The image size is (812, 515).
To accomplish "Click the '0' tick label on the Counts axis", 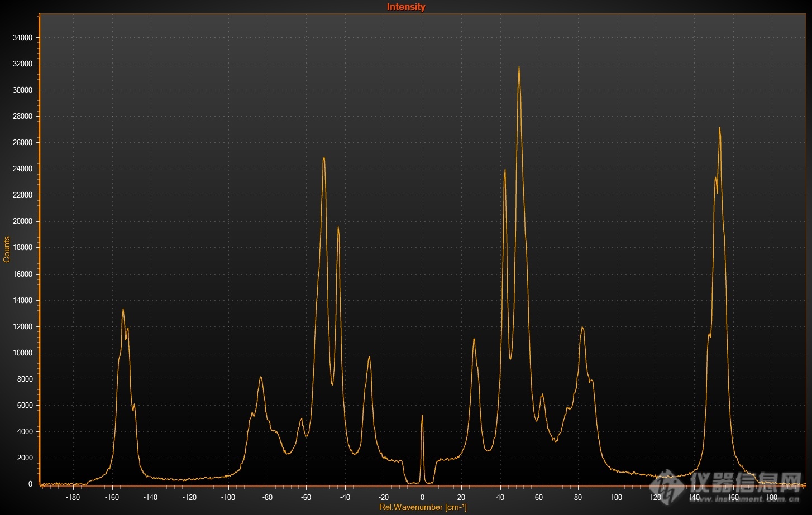I will point(31,484).
